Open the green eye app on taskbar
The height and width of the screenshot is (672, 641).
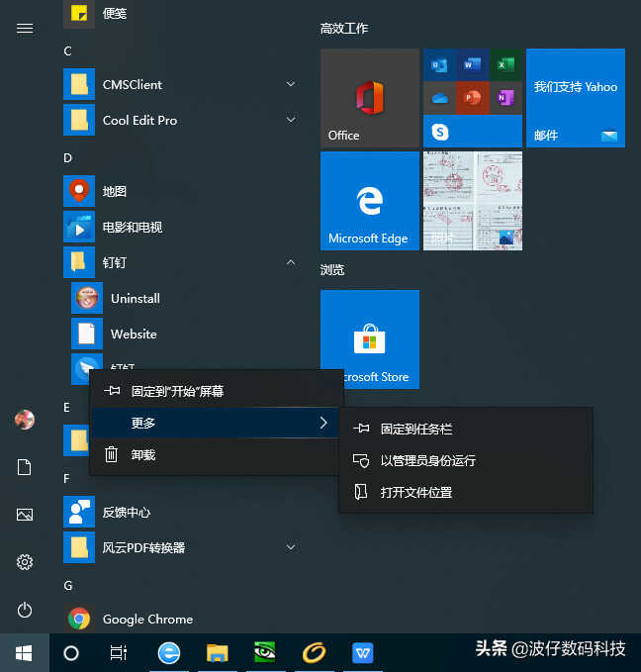[x=265, y=653]
